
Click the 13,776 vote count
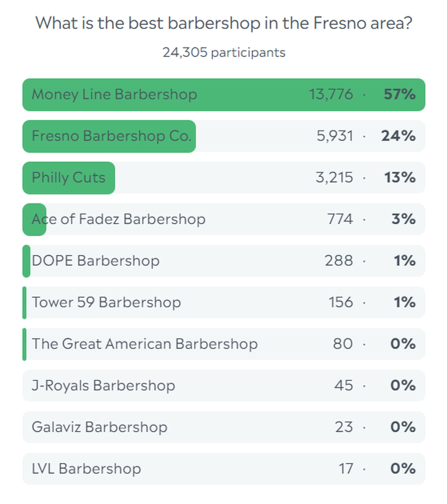click(331, 95)
